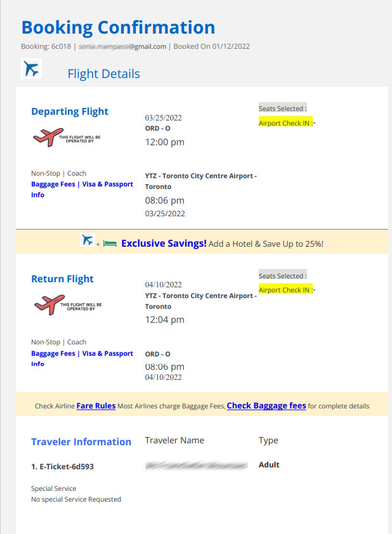Open the Exclusive Savings! hotel offer link
Viewport: 392px width, 534px height.
(164, 244)
